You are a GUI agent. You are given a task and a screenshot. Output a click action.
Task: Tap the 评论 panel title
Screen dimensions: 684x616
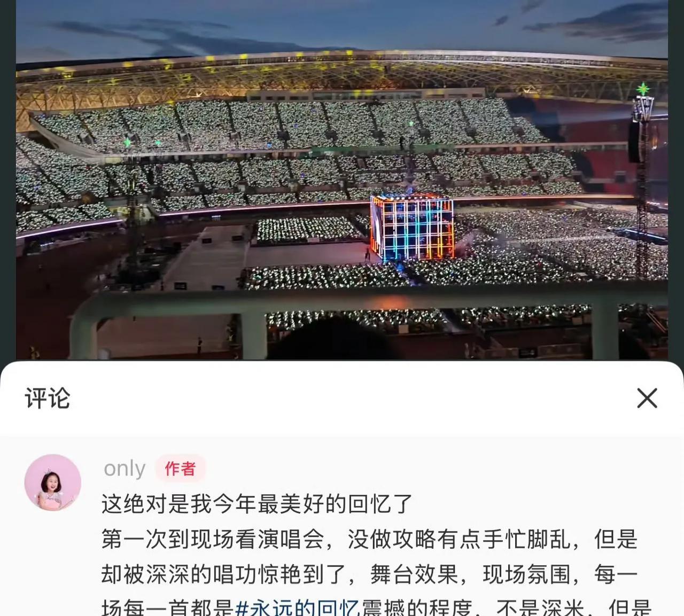coord(48,398)
